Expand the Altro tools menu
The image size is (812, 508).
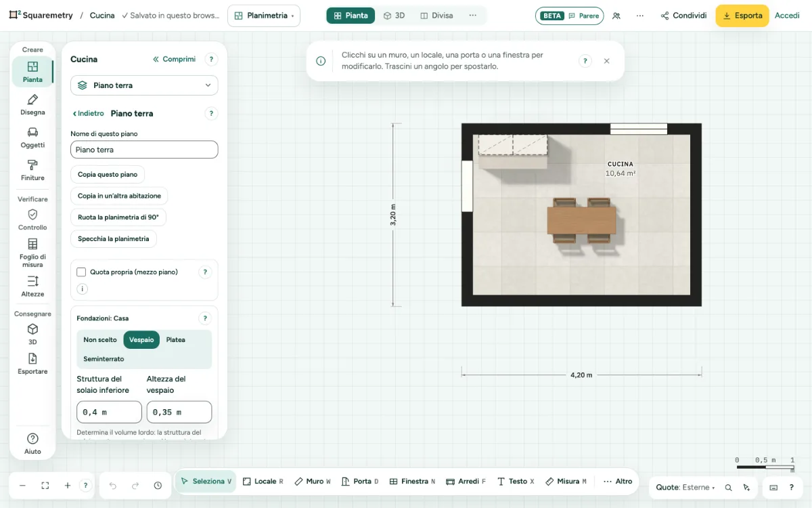click(617, 482)
